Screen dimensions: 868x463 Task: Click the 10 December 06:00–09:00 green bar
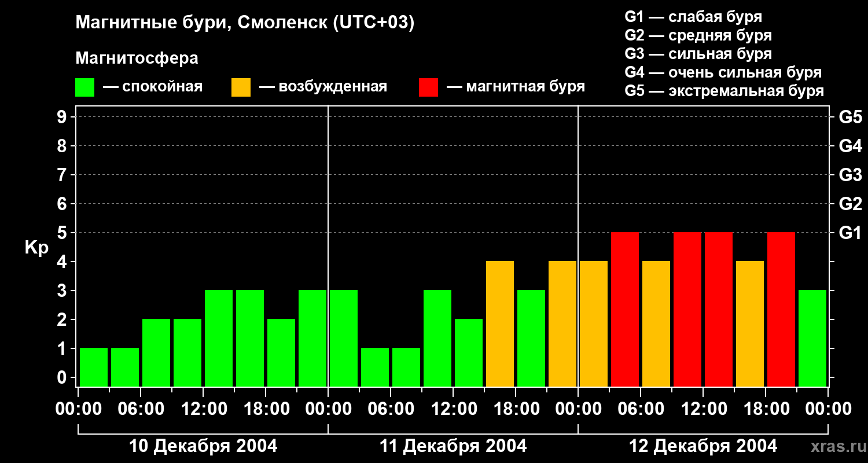(156, 352)
